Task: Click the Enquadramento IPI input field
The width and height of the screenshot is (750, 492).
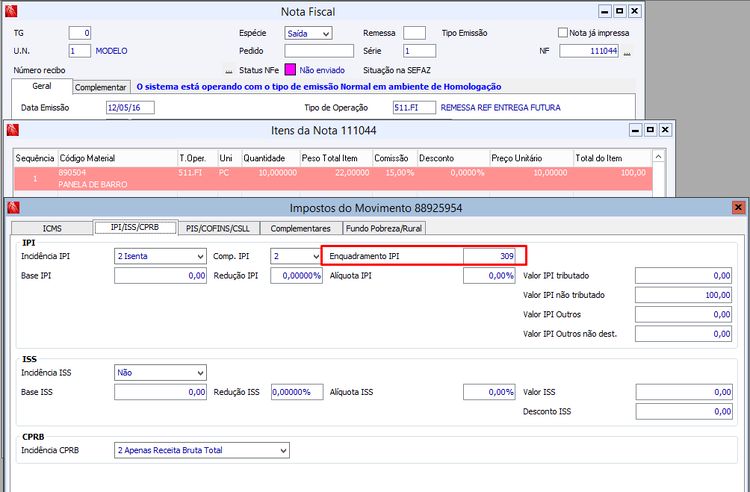Action: [489, 256]
